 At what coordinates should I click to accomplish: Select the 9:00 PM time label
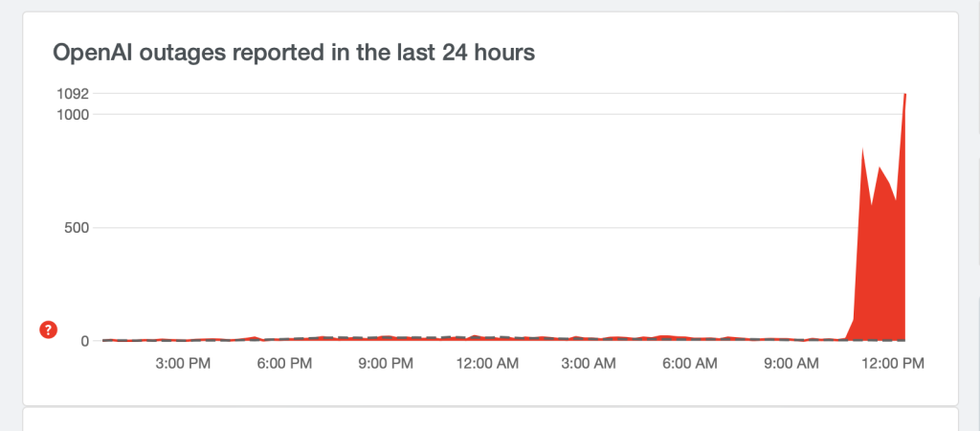coord(387,364)
